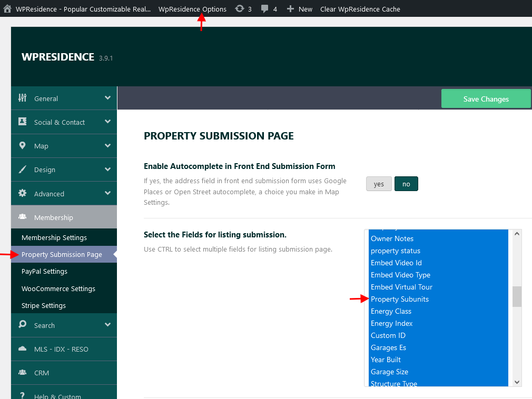Select Owner Notes in fields list
This screenshot has height=399, width=532.
(x=438, y=238)
